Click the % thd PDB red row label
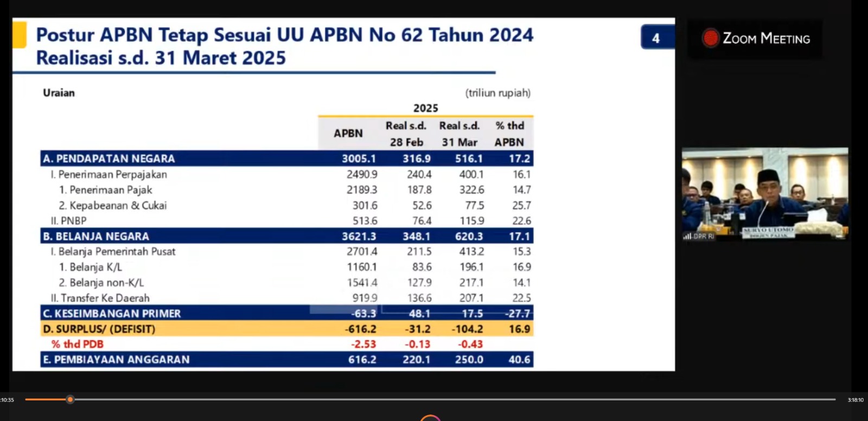 77,344
